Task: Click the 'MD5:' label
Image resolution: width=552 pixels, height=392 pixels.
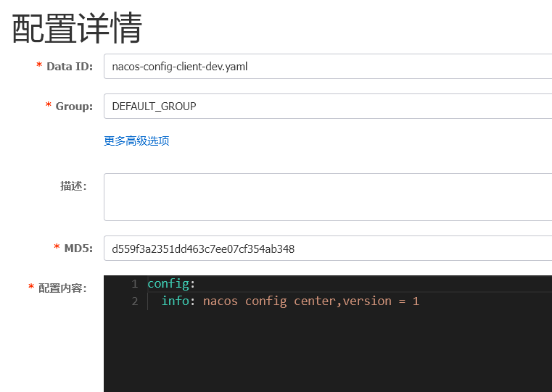Action: click(78, 249)
